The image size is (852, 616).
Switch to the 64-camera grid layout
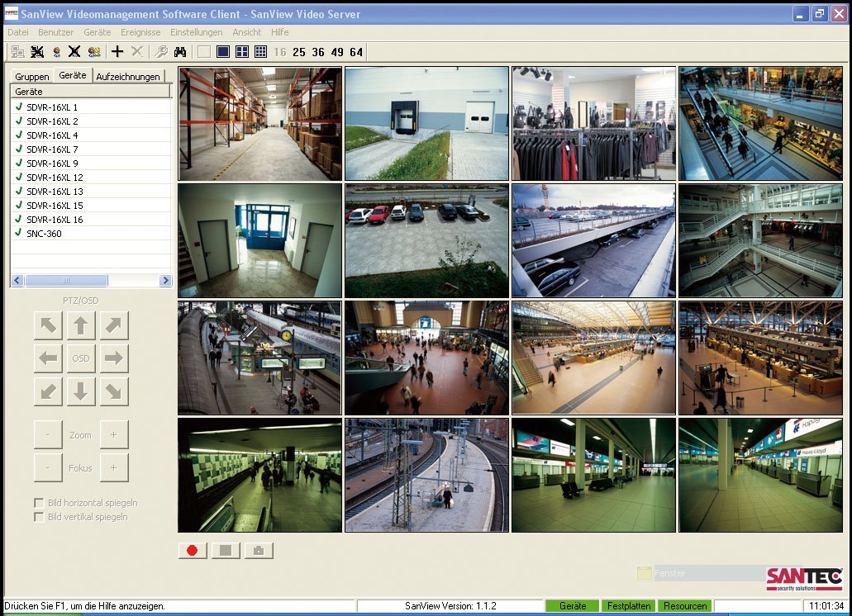coord(356,52)
